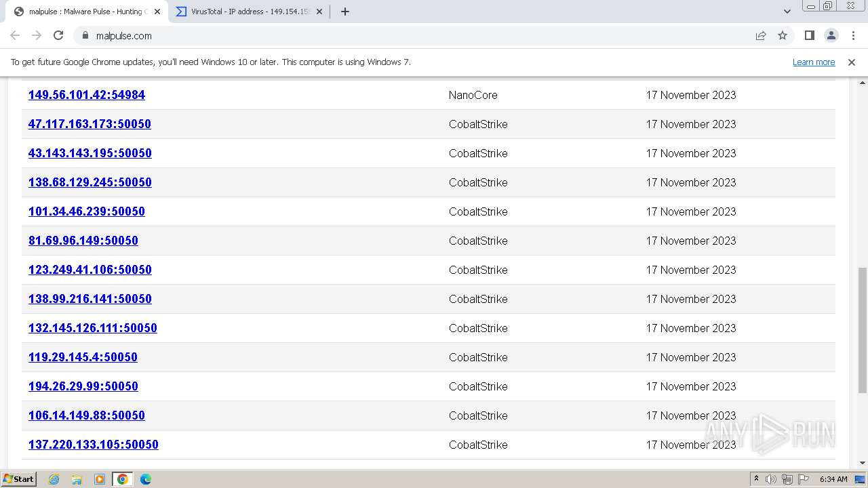
Task: Open link 137.220.133.105:50050
Action: tap(94, 445)
